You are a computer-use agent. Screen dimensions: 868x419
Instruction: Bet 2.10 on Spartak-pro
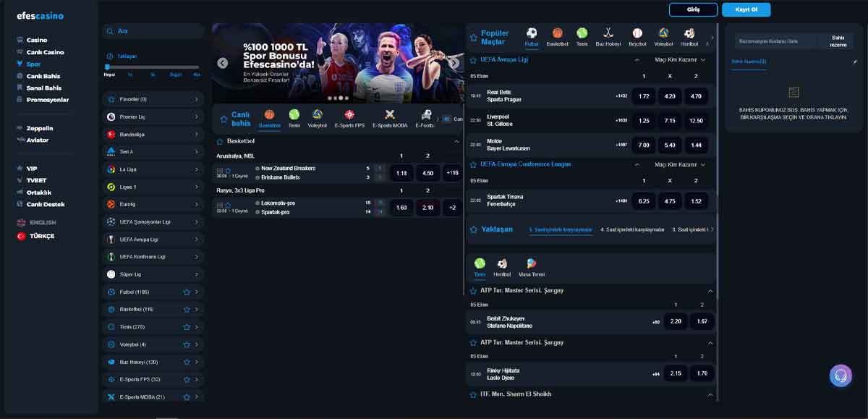pos(427,208)
